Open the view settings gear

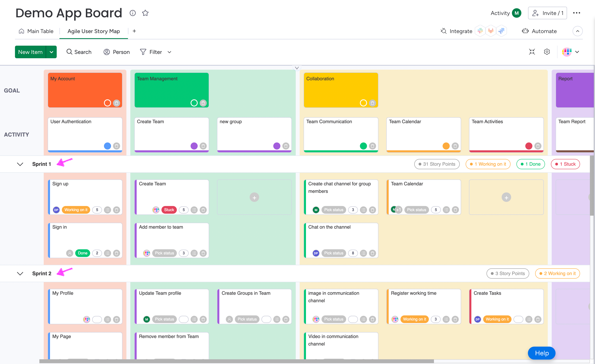tap(547, 52)
